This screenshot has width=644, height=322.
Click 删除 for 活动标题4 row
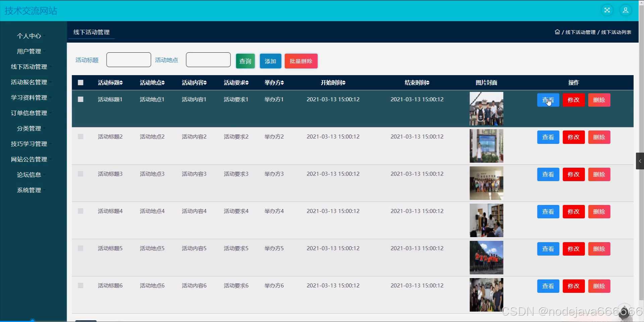coord(599,212)
